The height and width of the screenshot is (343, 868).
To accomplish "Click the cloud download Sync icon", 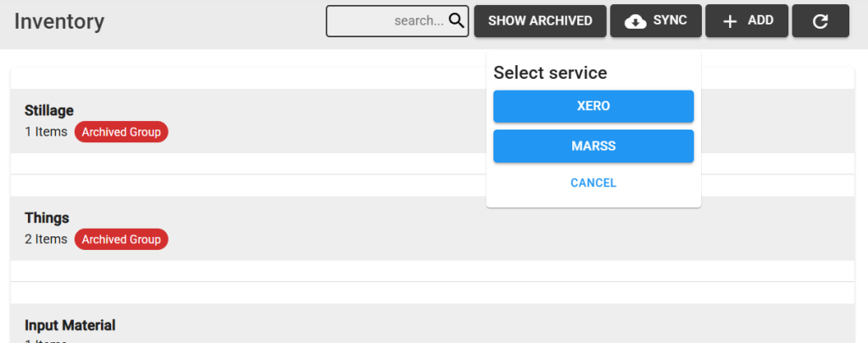I will (x=635, y=21).
